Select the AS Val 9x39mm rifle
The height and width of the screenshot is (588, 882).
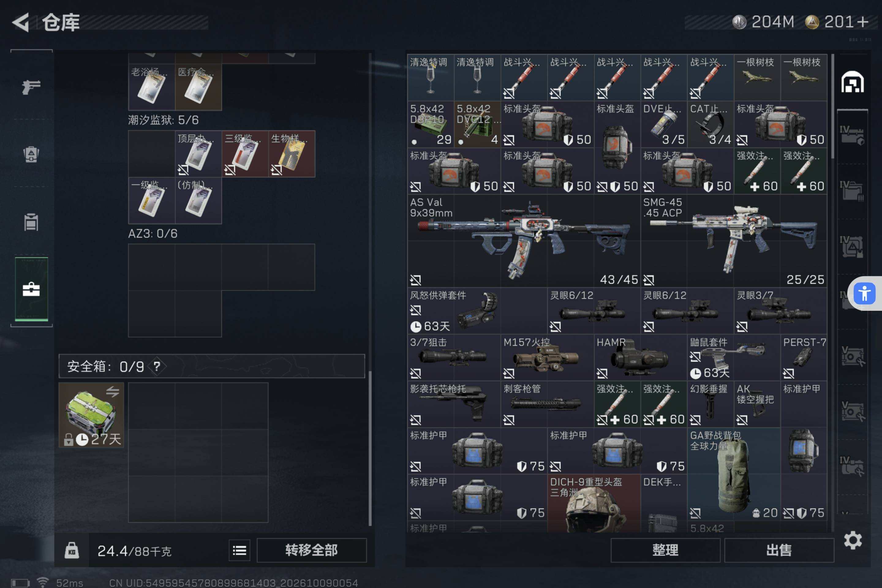(524, 241)
